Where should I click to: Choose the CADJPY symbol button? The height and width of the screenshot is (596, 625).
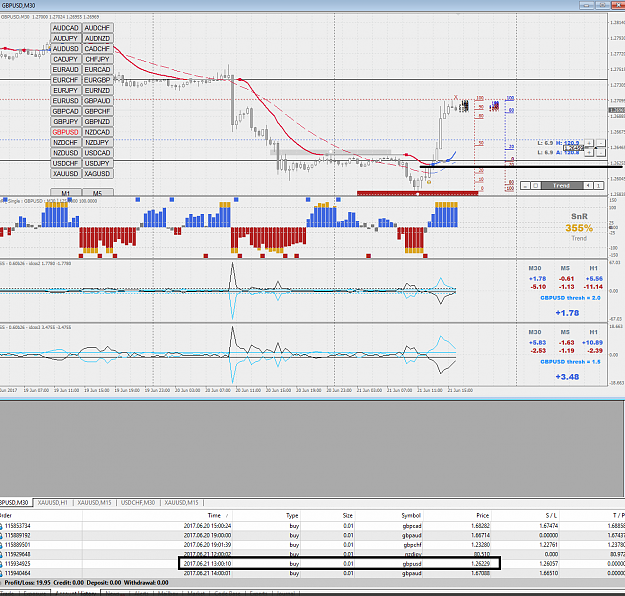[66, 59]
